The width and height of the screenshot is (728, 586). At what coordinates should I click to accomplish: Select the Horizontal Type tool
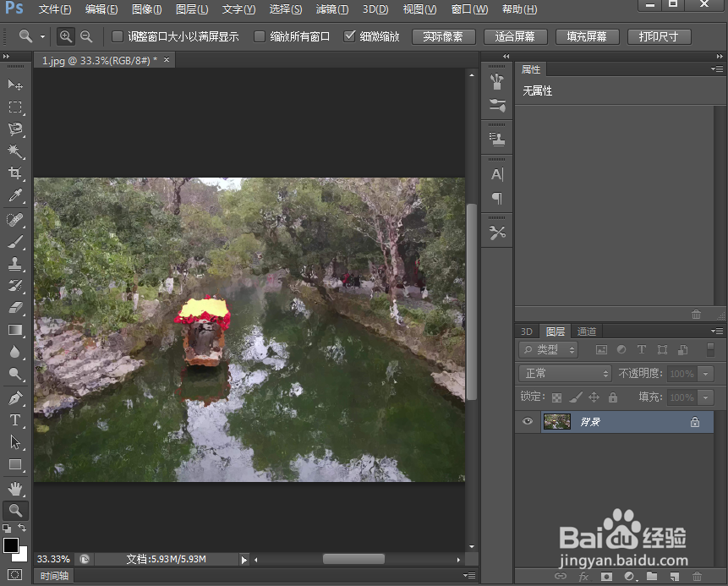point(15,420)
